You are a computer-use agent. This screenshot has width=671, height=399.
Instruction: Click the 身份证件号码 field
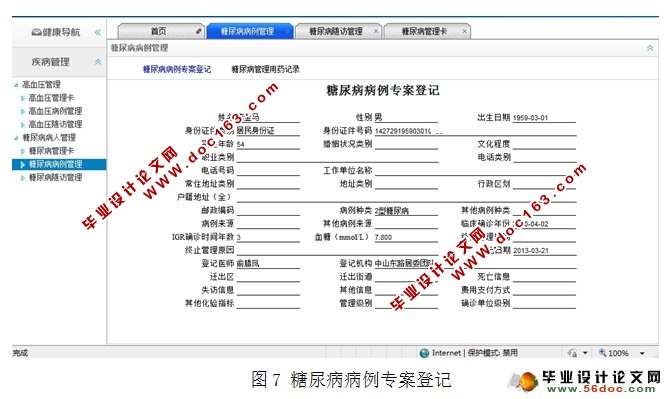coord(475,131)
